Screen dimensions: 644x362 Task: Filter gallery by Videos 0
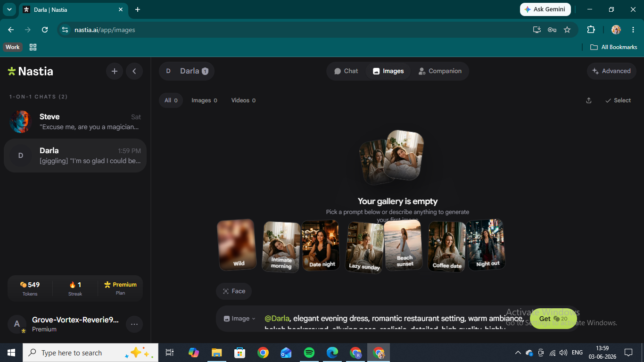(243, 100)
